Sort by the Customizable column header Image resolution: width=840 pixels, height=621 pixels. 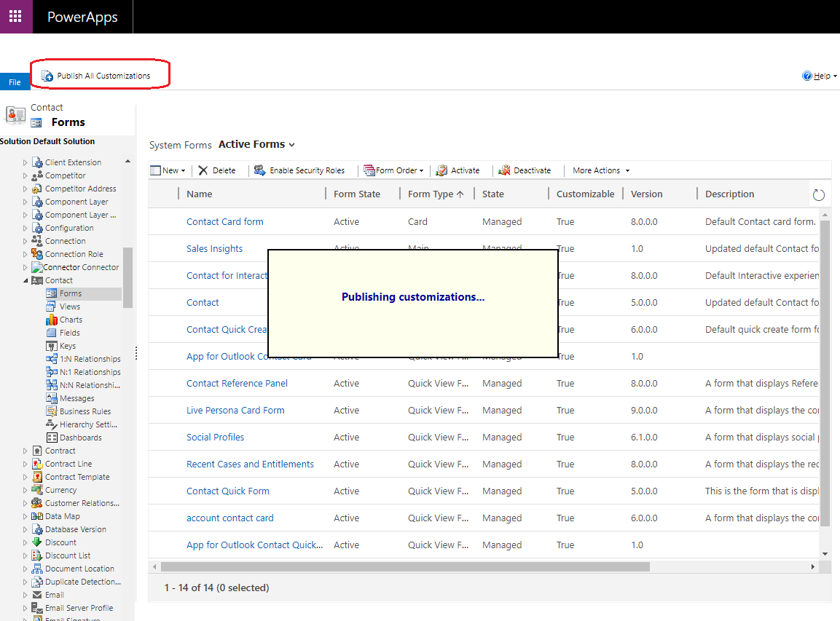tap(585, 194)
